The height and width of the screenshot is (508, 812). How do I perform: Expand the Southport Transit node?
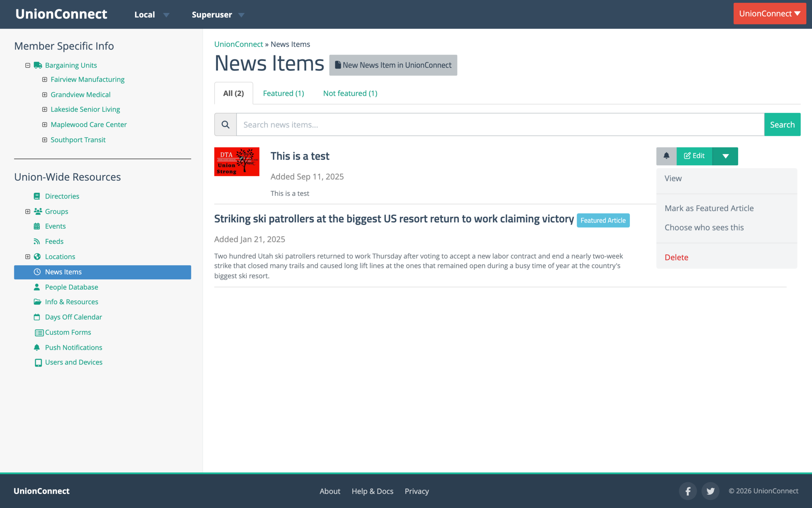(x=45, y=140)
